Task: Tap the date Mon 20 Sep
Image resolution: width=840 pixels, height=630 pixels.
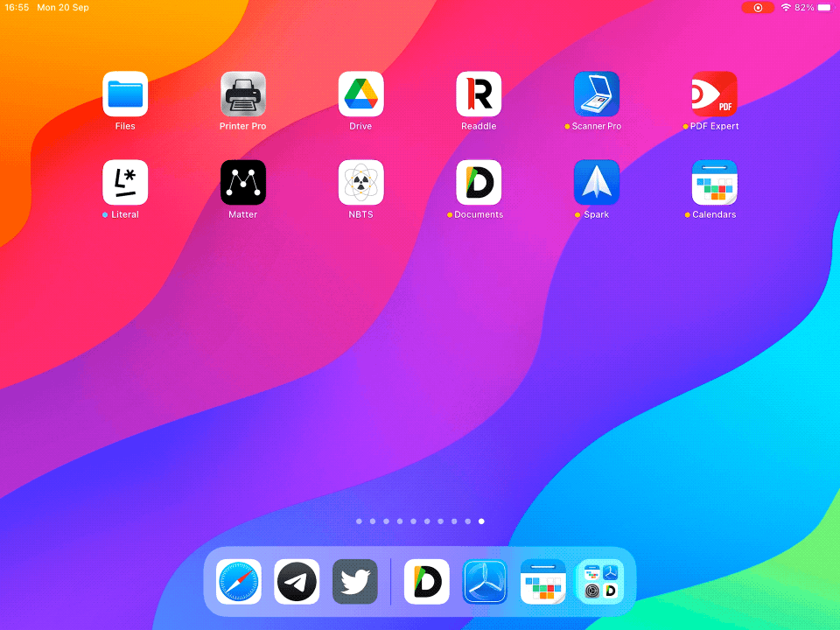Action: pyautogui.click(x=63, y=8)
